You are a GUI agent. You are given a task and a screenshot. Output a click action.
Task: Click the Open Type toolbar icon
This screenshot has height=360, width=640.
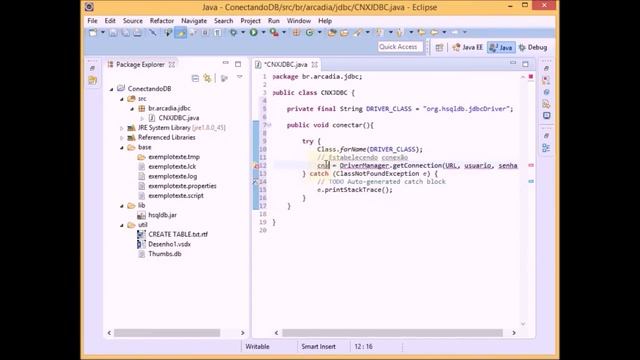click(x=332, y=33)
